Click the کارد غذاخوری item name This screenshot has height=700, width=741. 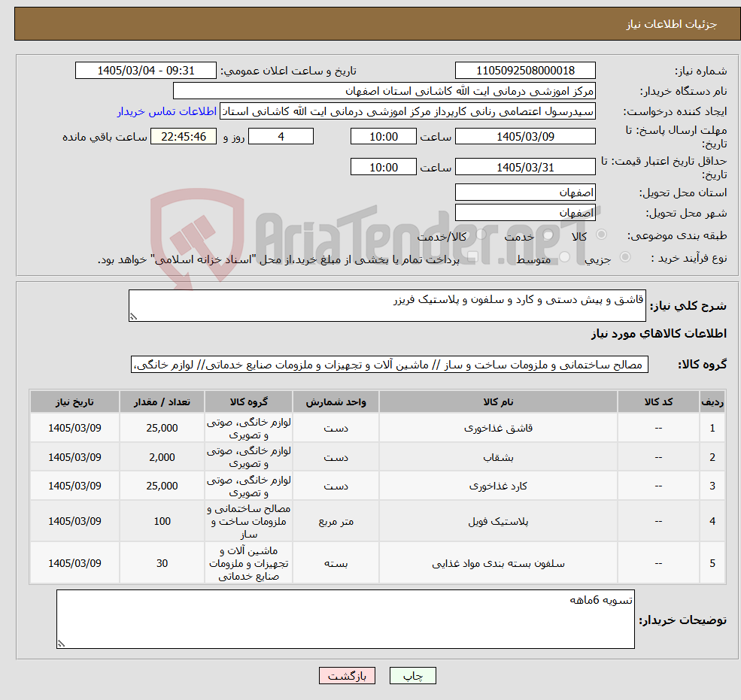click(x=498, y=486)
